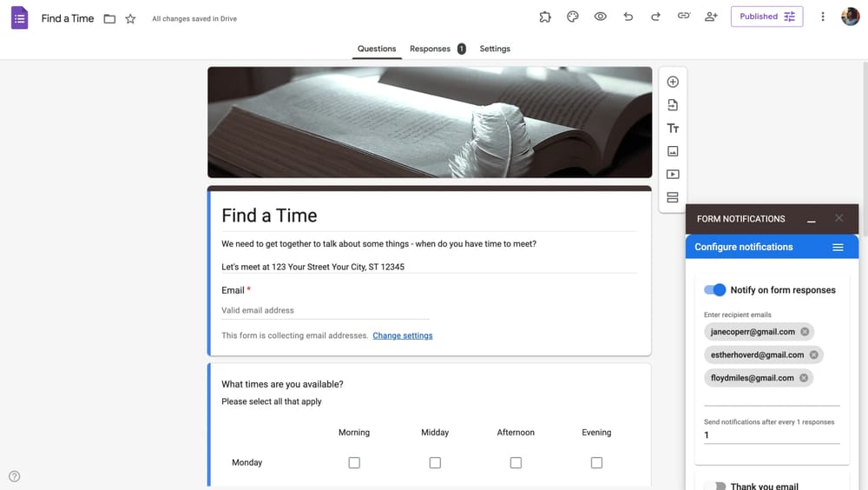This screenshot has width=868, height=490.
Task: Click the notification response count field
Action: 771,435
